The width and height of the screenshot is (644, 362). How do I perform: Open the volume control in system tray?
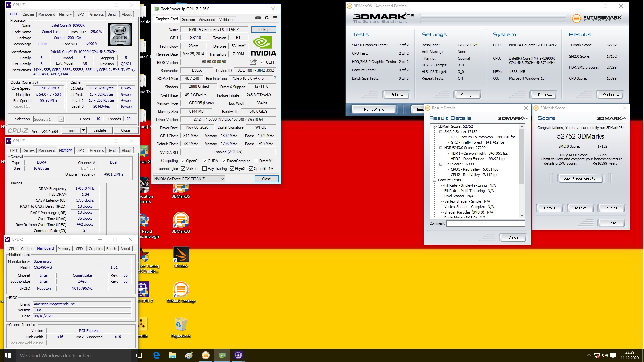(605, 355)
